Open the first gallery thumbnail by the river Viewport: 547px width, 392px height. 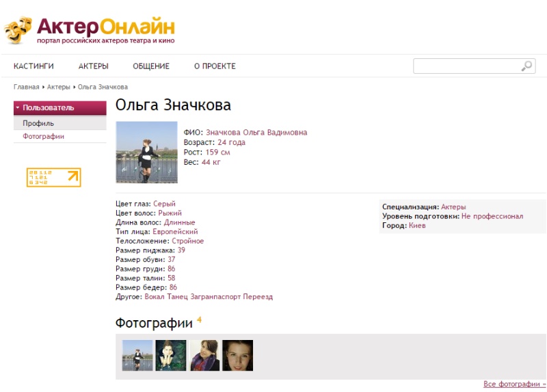tap(137, 355)
